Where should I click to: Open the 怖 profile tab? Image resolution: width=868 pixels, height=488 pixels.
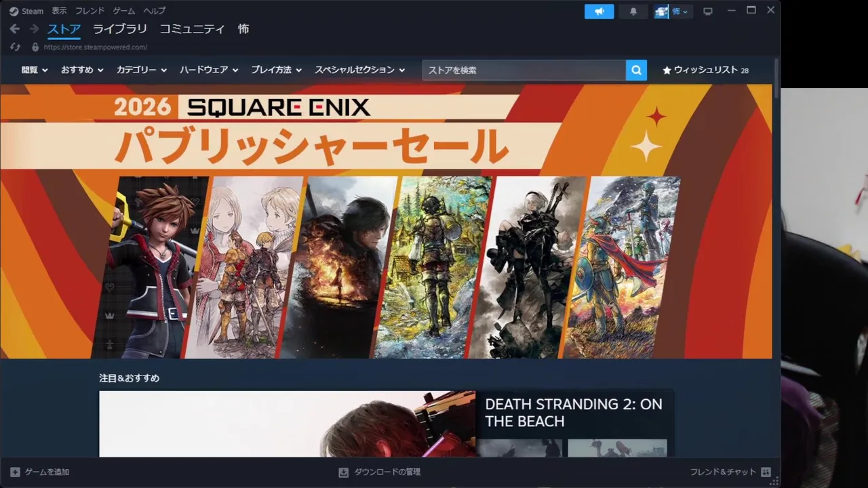[x=243, y=29]
